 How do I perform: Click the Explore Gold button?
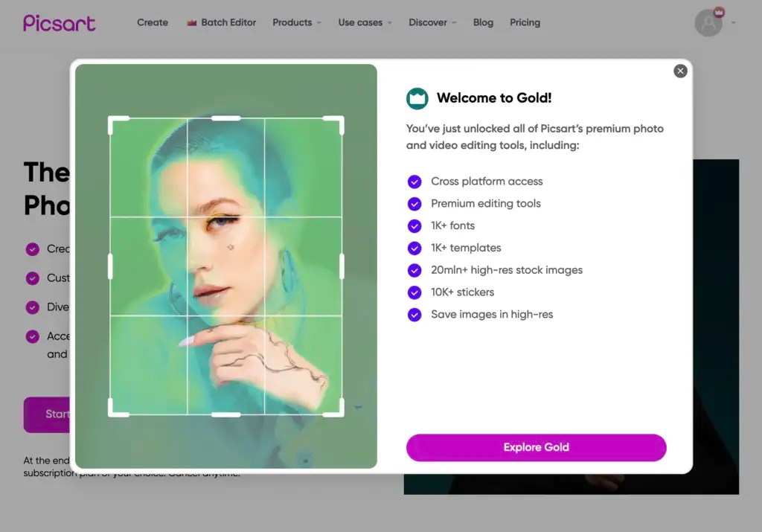click(x=536, y=447)
